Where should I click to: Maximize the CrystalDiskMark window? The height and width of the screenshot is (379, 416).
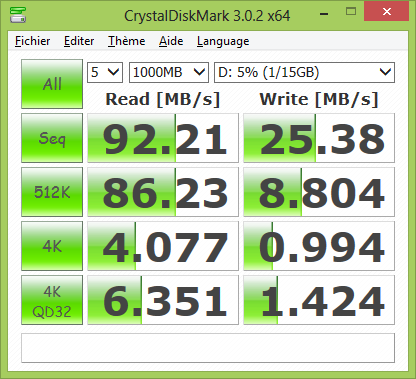point(351,12)
